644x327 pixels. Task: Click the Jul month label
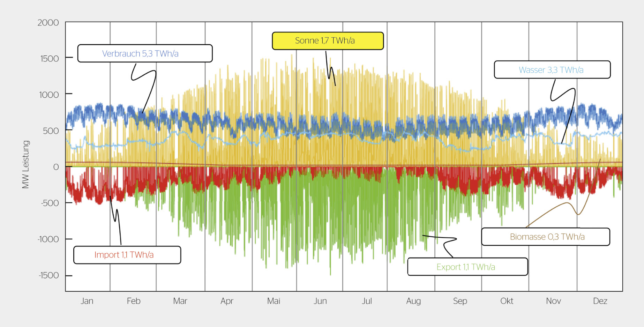367,301
